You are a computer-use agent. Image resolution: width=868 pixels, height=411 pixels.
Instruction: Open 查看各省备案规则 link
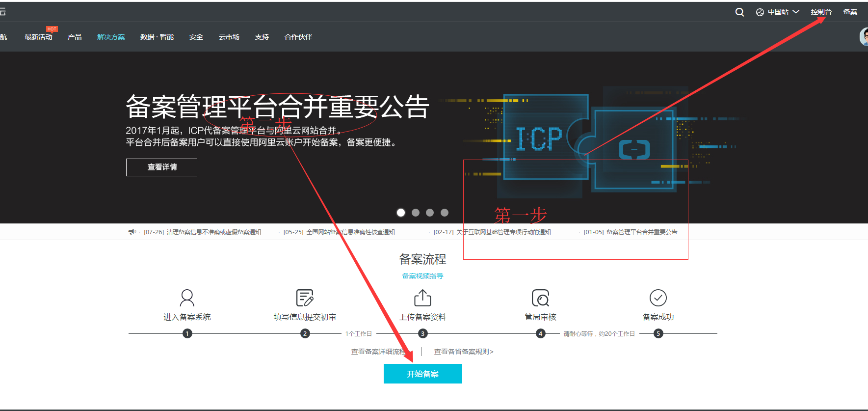tap(464, 352)
